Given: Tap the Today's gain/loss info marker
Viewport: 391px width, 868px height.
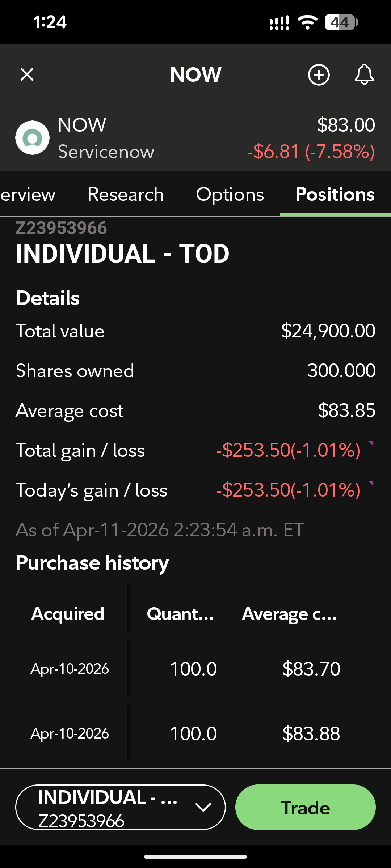Looking at the screenshot, I should [370, 483].
